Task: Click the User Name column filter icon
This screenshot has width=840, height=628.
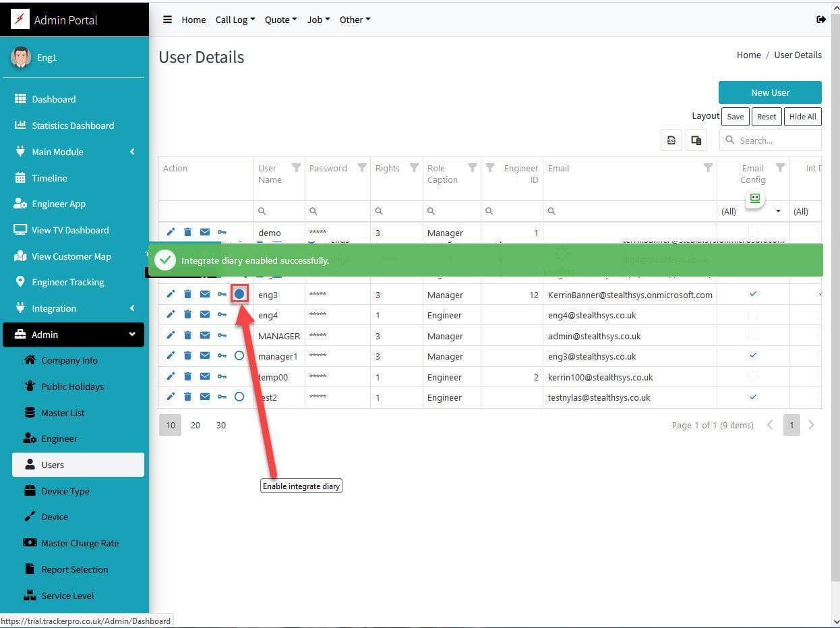Action: [x=296, y=168]
